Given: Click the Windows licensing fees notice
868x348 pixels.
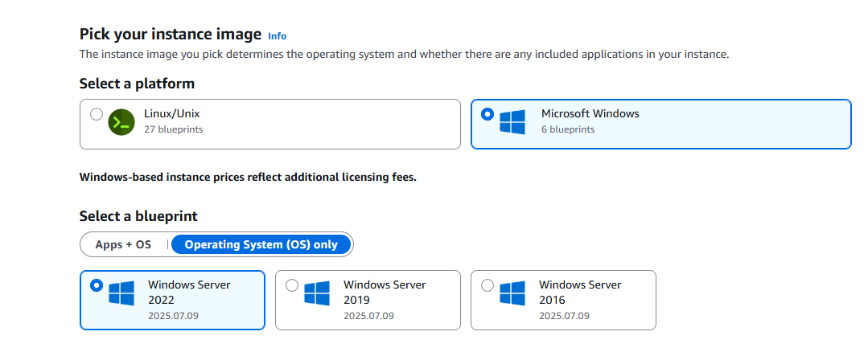Looking at the screenshot, I should point(248,178).
